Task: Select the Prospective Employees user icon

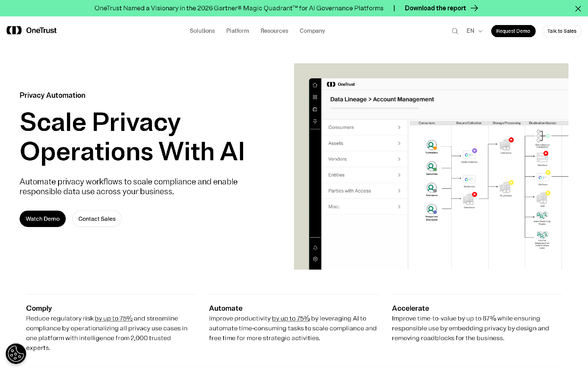Action: click(x=432, y=209)
